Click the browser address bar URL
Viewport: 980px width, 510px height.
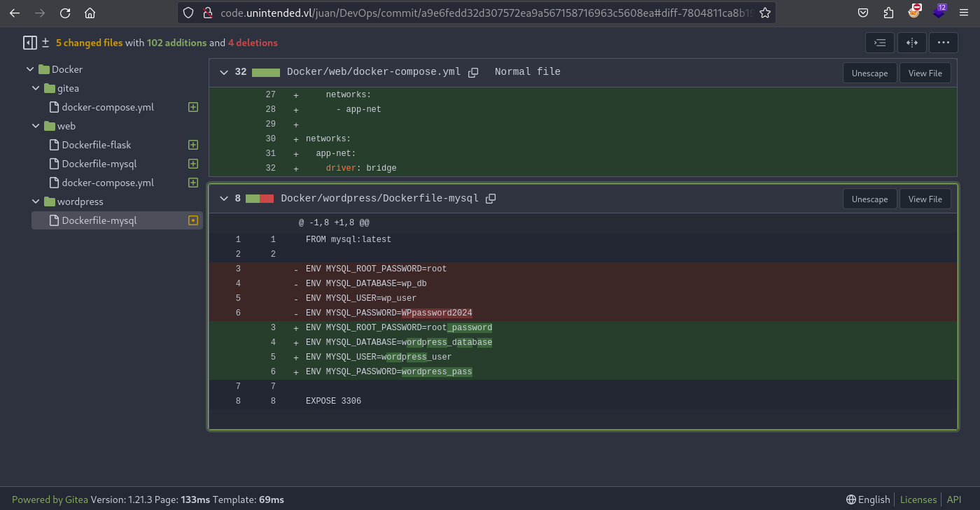click(486, 13)
